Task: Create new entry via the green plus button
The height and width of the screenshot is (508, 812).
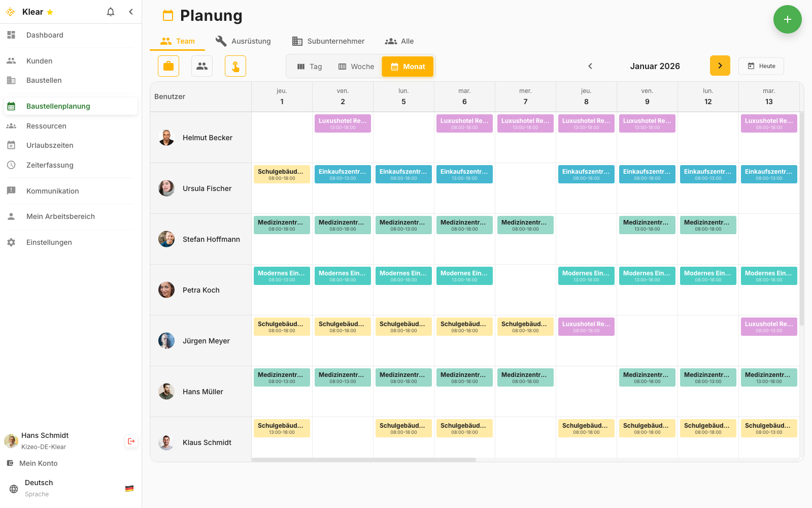Action: 788,19
